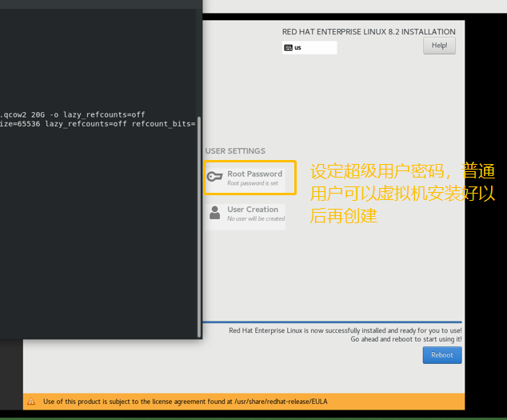507x420 pixels.
Task: Click terminal line 'lazy_refcounts=off refcount_bits='
Action: coord(120,124)
